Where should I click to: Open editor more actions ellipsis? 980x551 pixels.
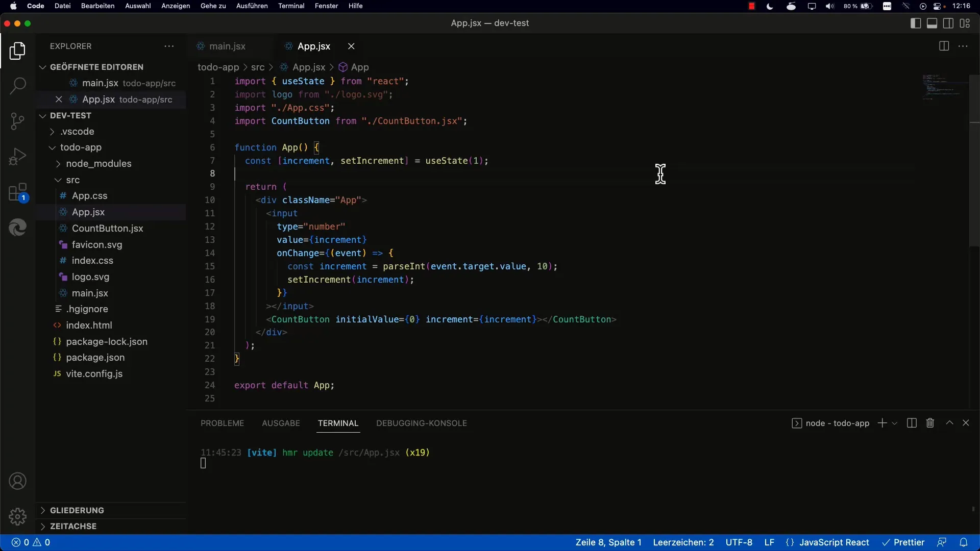click(x=963, y=46)
